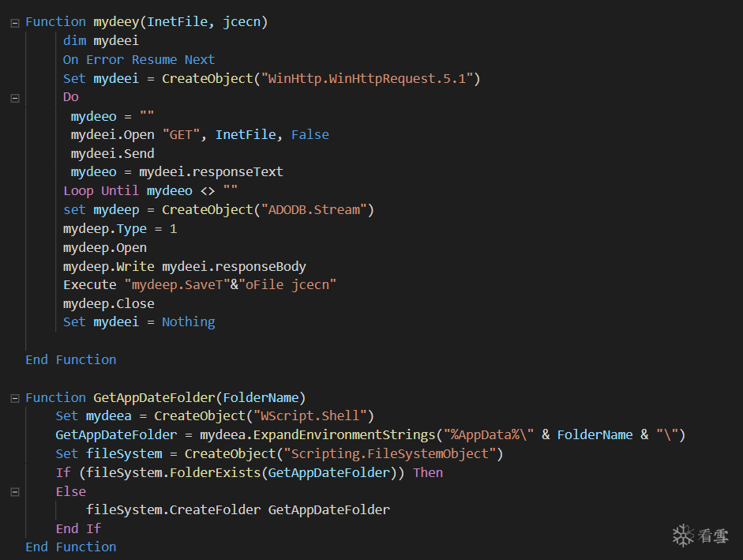Click the FolderName parameter in declaration

click(x=261, y=397)
